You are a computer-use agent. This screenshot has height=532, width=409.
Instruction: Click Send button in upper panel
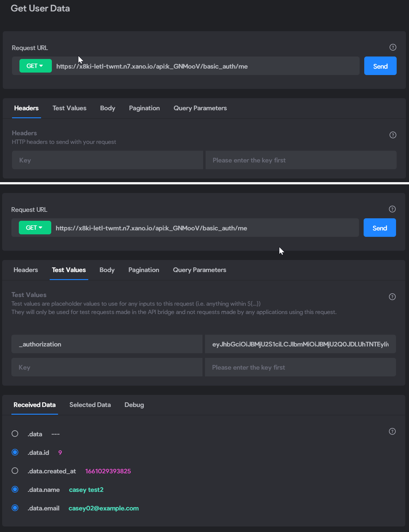point(380,66)
